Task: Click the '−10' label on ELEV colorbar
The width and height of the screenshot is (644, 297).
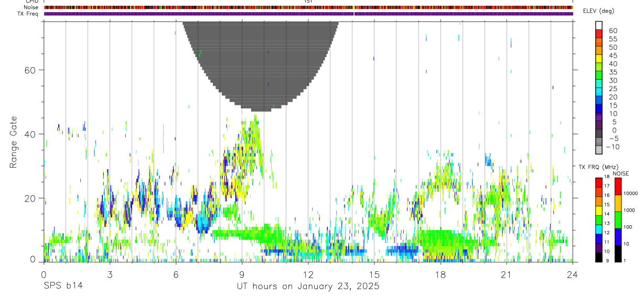Action: click(611, 147)
